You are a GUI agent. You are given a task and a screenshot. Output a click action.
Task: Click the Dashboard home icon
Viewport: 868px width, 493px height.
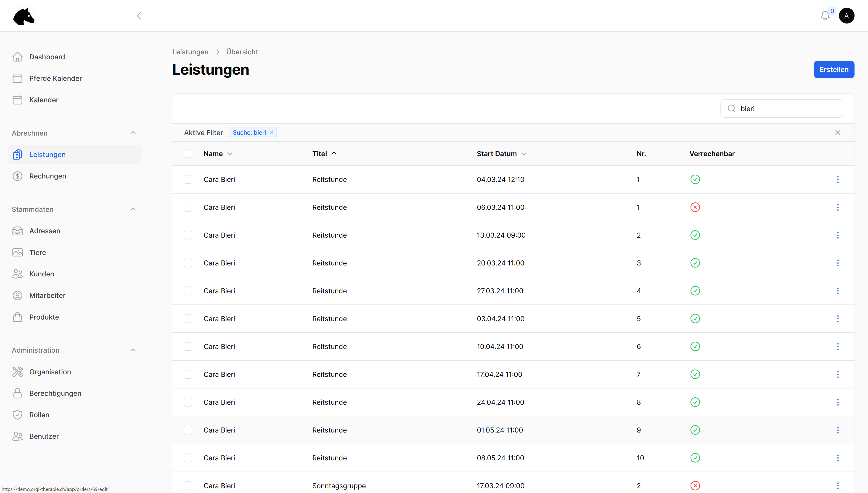[17, 57]
